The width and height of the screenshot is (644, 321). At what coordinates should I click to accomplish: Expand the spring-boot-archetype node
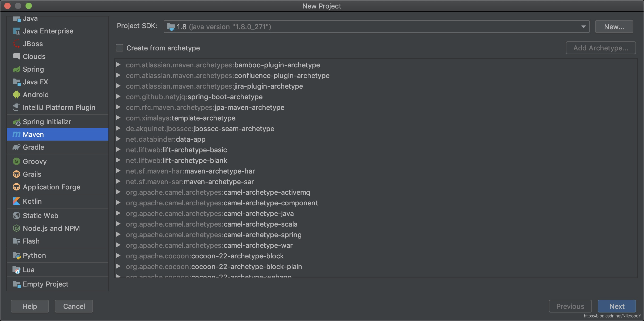118,97
